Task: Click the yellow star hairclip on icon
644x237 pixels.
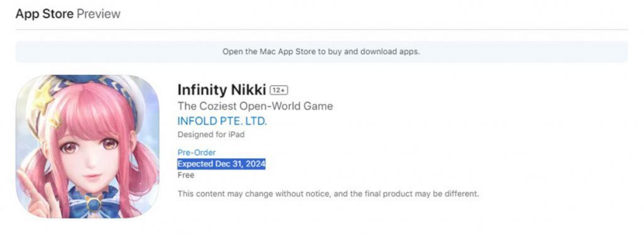Action: [44, 99]
